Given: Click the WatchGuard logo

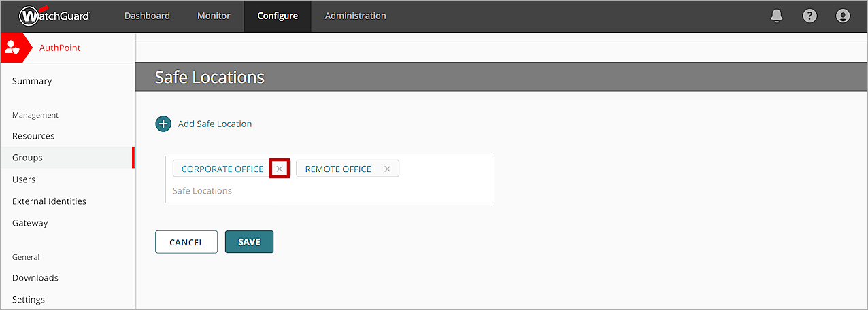Looking at the screenshot, I should (54, 16).
